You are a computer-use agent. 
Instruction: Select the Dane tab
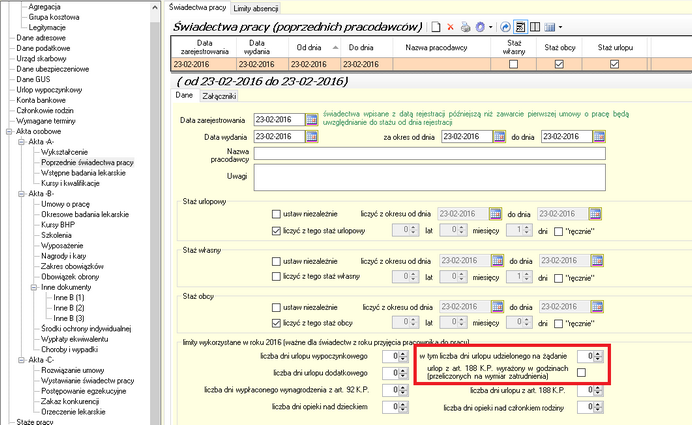[x=184, y=95]
